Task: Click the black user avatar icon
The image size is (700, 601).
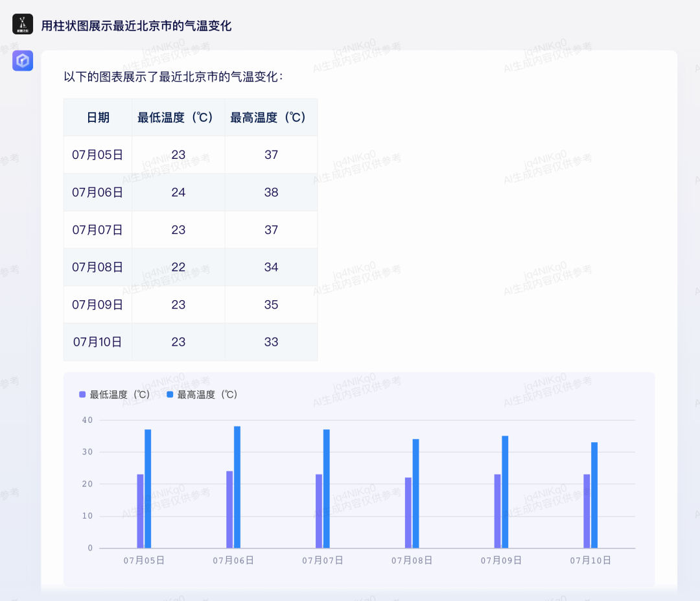Action: pyautogui.click(x=22, y=24)
